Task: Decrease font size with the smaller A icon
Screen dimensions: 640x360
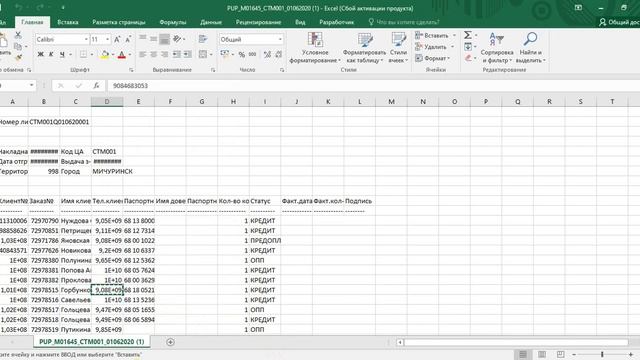Action: click(x=128, y=39)
